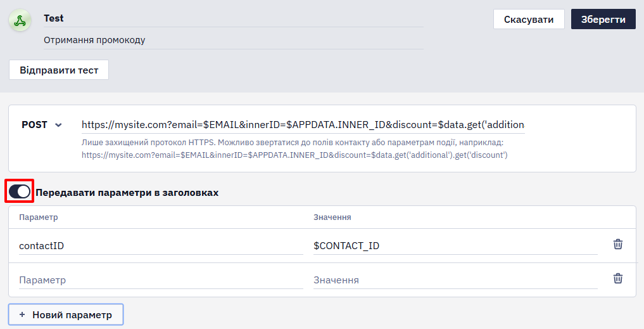Open the POST method dropdown

[x=42, y=125]
